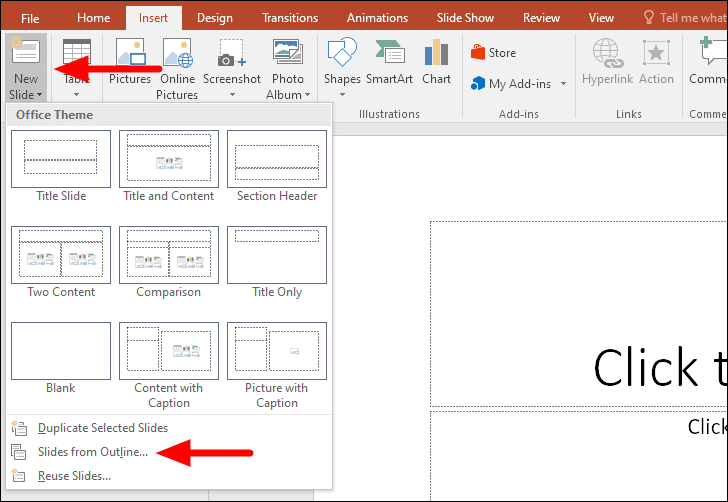Viewport: 728px width, 502px height.
Task: Click Duplicate Selected Slides
Action: pyautogui.click(x=103, y=428)
